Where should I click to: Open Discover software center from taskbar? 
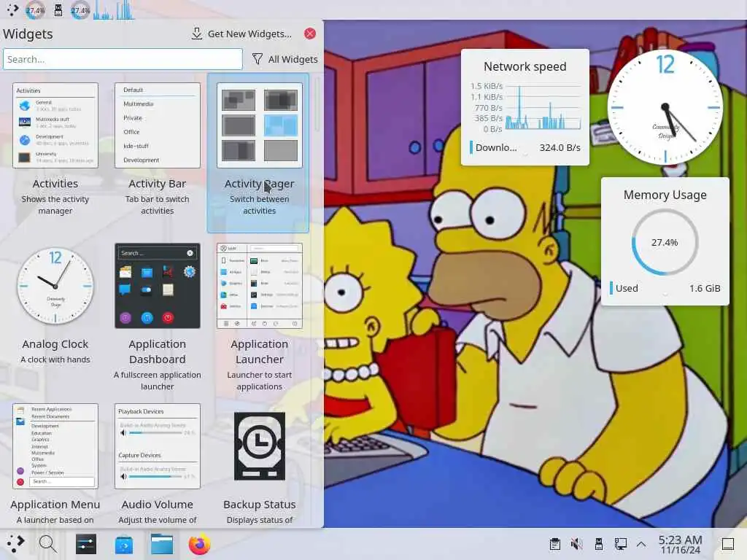click(x=124, y=544)
